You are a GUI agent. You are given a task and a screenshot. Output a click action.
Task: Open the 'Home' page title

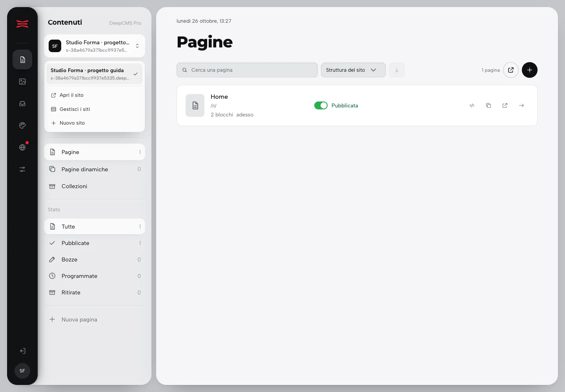(219, 97)
